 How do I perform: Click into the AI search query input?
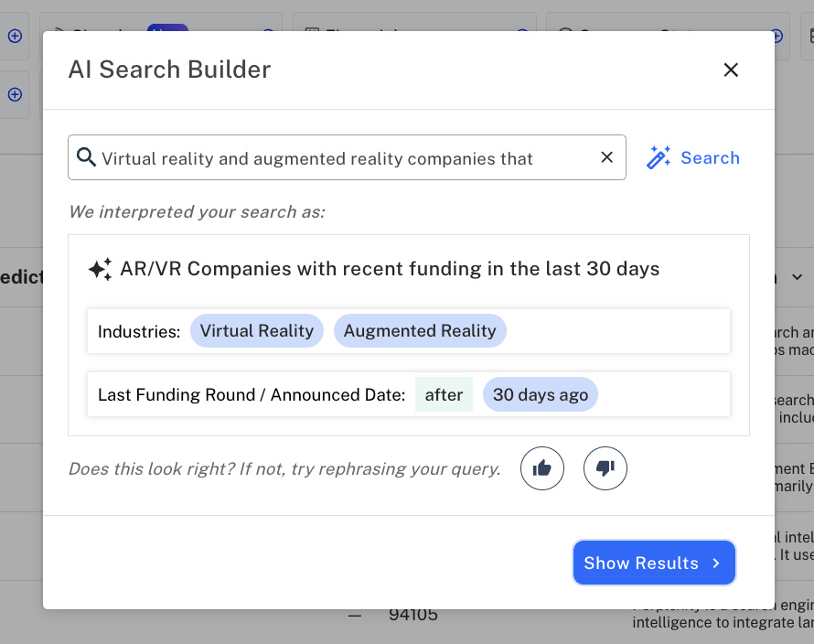click(x=347, y=157)
